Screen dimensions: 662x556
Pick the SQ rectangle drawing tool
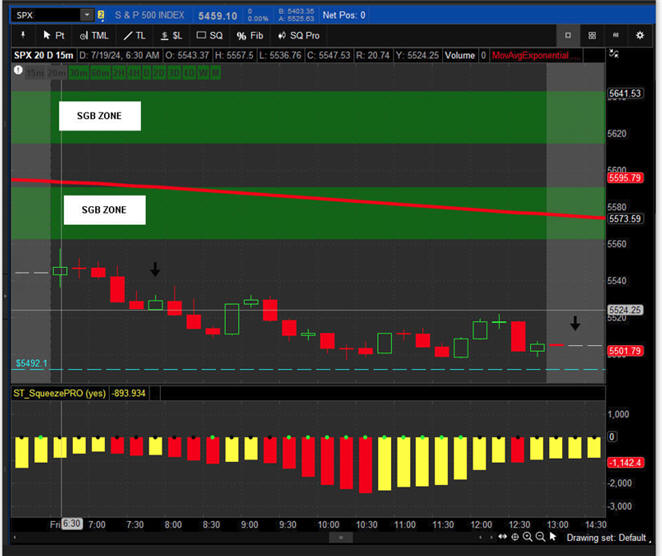(210, 35)
